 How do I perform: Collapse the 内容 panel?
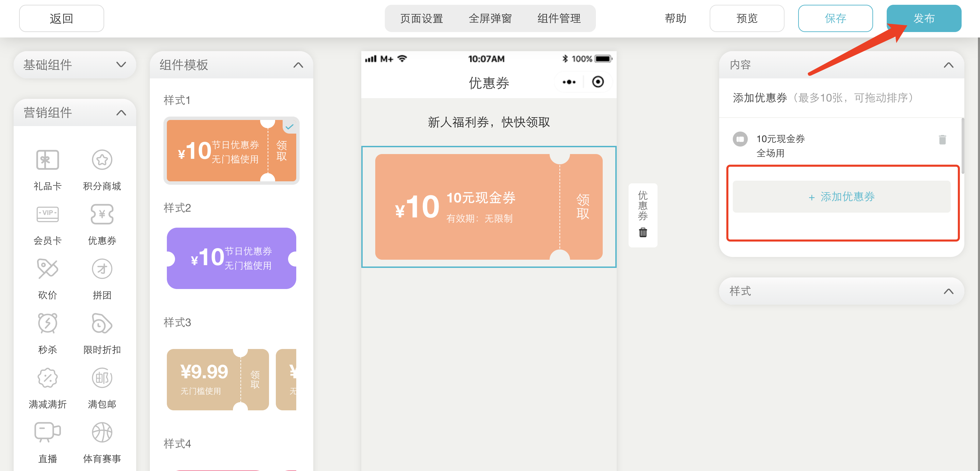pyautogui.click(x=948, y=65)
